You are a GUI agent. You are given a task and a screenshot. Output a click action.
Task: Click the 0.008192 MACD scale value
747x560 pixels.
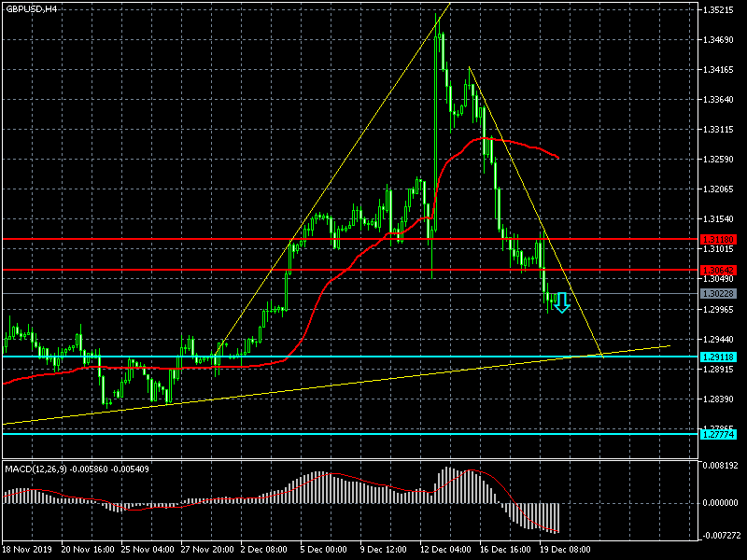click(x=720, y=465)
